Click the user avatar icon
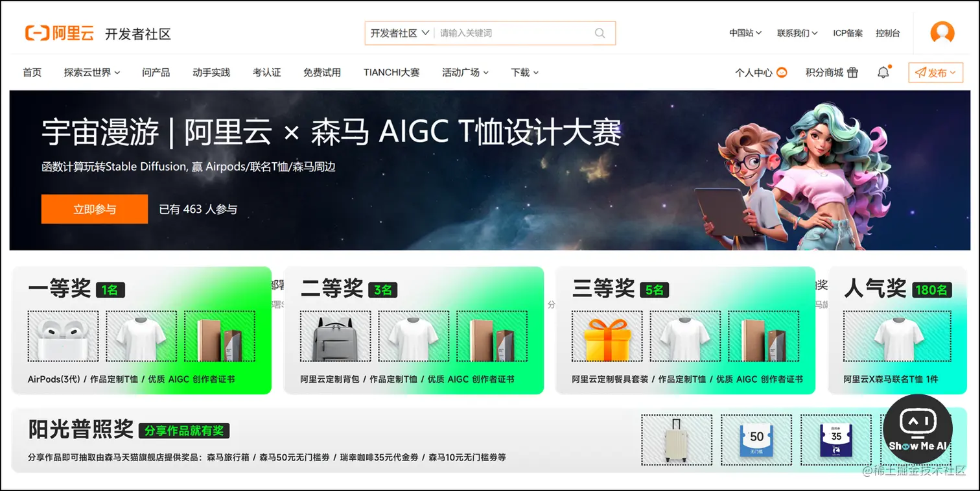Screen dimensions: 980x491 [x=942, y=33]
